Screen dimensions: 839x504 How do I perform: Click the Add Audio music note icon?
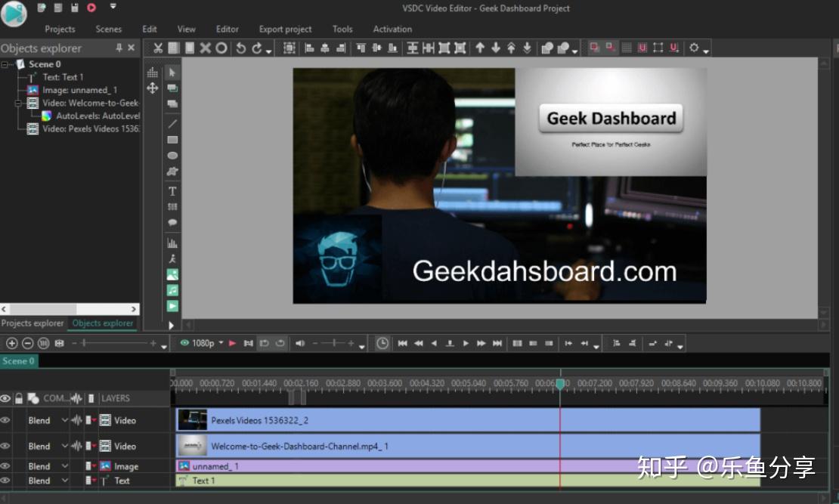(172, 290)
